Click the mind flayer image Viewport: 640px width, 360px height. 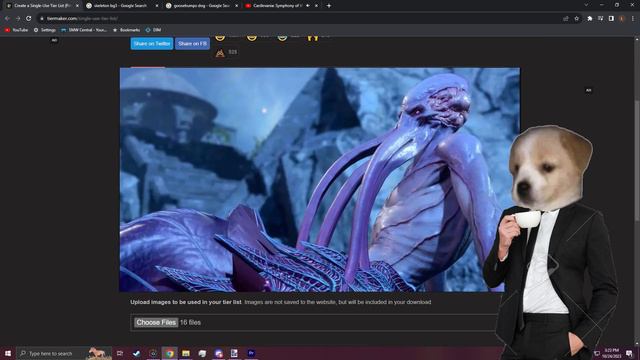click(x=320, y=180)
